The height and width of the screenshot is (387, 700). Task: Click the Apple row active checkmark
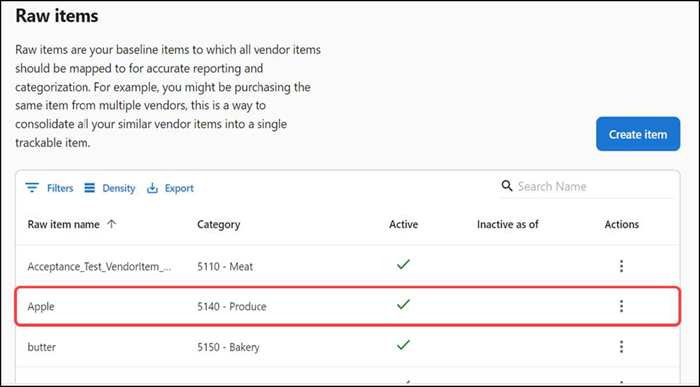tap(403, 304)
